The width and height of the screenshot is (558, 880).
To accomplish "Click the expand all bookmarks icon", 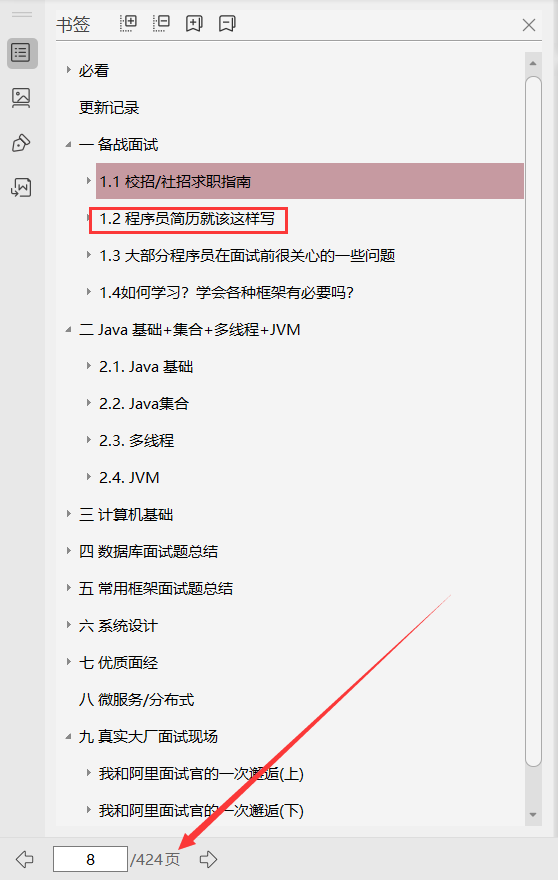I will pos(129,23).
